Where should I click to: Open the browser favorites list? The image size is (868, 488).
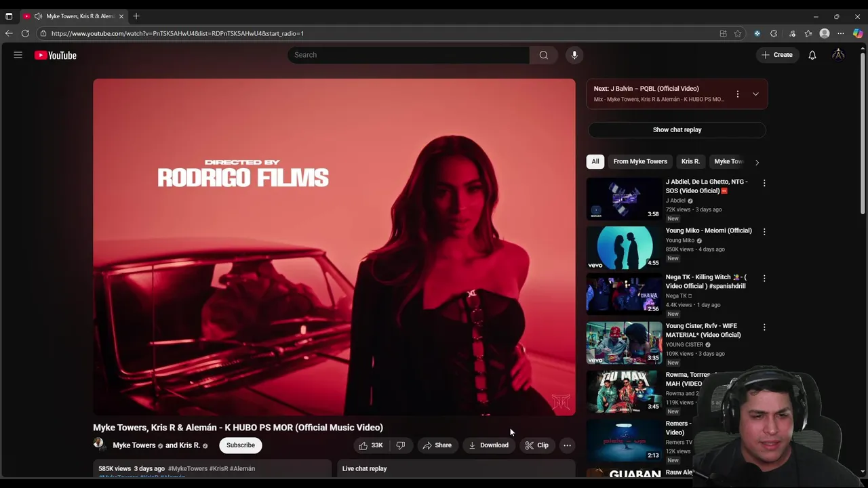click(x=808, y=33)
